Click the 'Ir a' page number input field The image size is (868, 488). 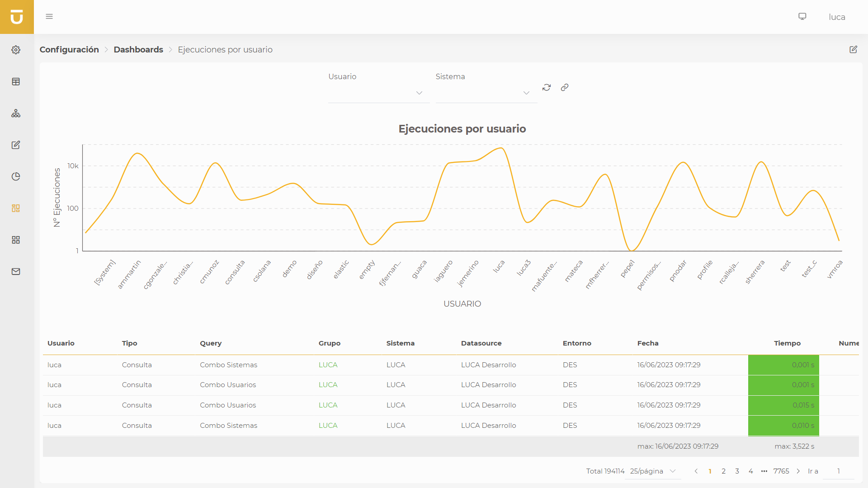pos(838,471)
